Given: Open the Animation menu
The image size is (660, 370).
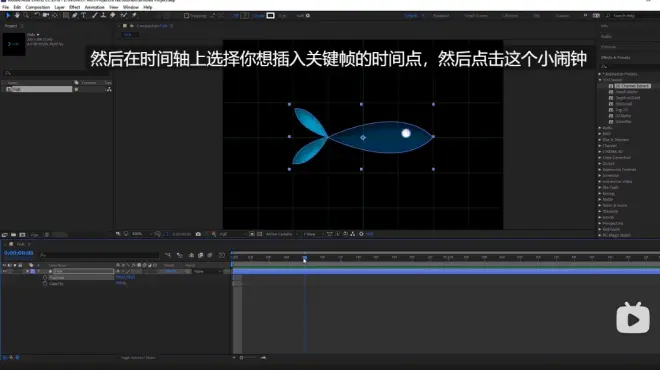Looking at the screenshot, I should point(95,7).
